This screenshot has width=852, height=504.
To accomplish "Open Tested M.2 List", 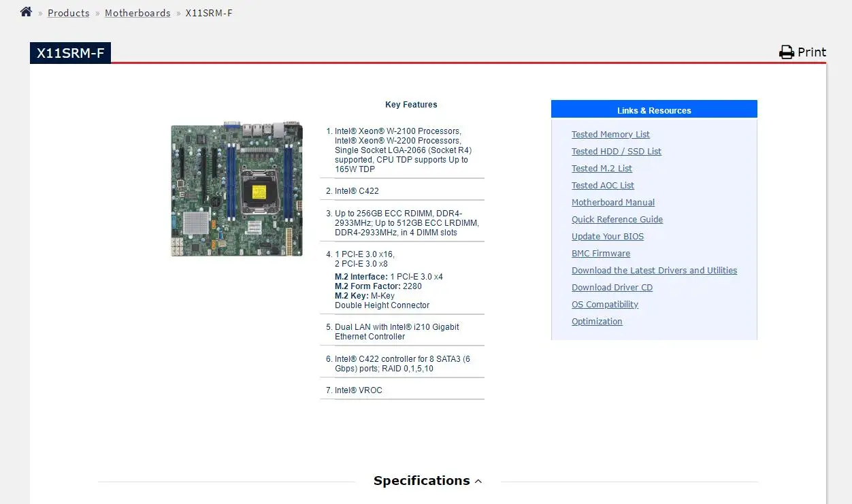I will pos(602,169).
